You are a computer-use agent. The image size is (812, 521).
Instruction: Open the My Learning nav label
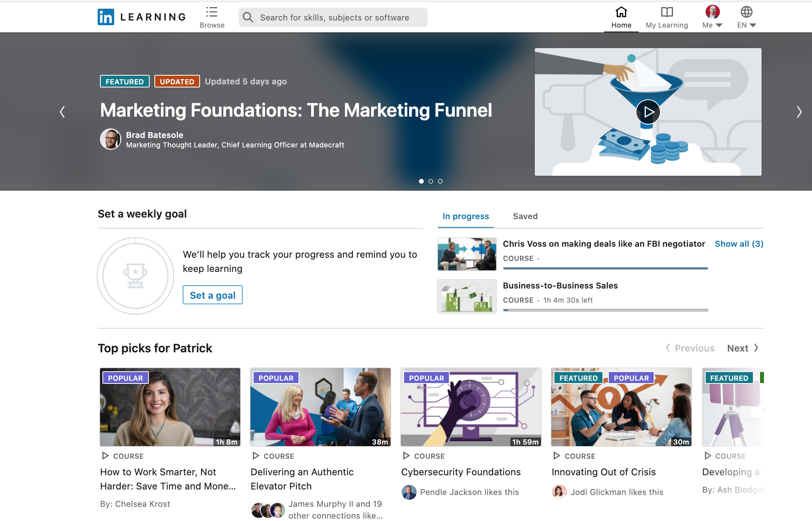[667, 25]
